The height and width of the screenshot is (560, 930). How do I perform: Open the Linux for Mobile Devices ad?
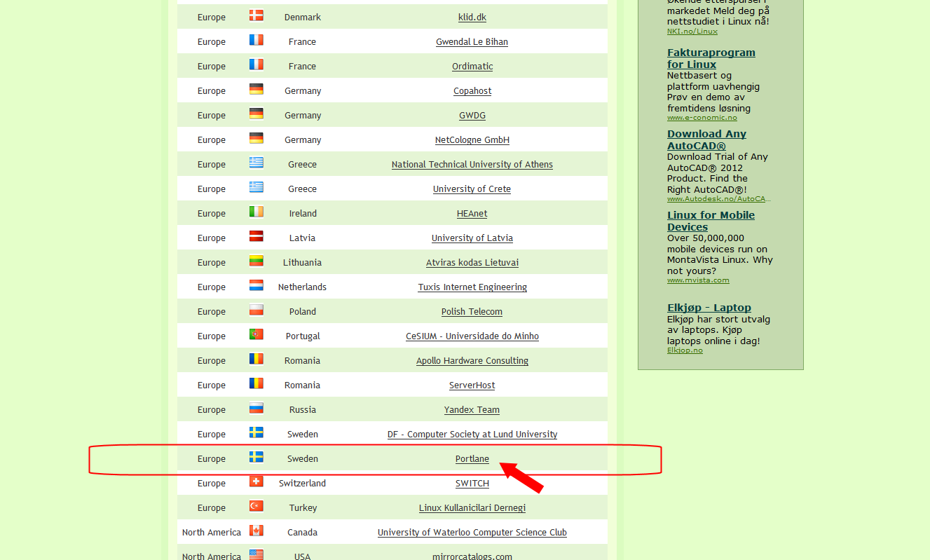click(x=711, y=221)
